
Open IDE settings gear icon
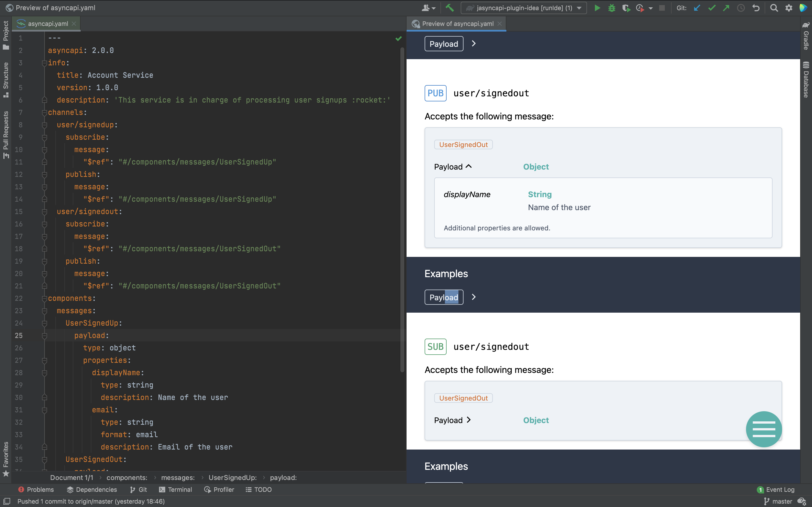789,8
